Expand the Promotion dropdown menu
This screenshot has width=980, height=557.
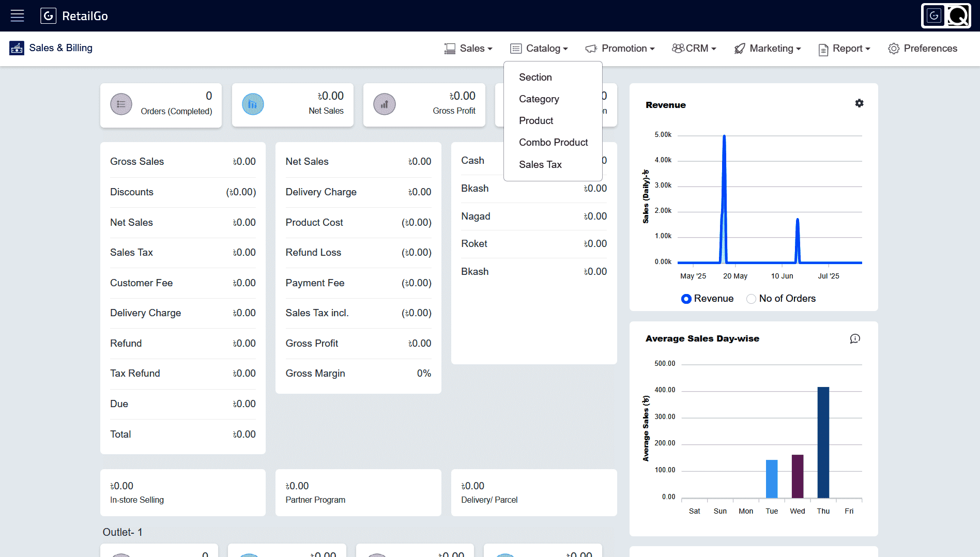coord(620,49)
